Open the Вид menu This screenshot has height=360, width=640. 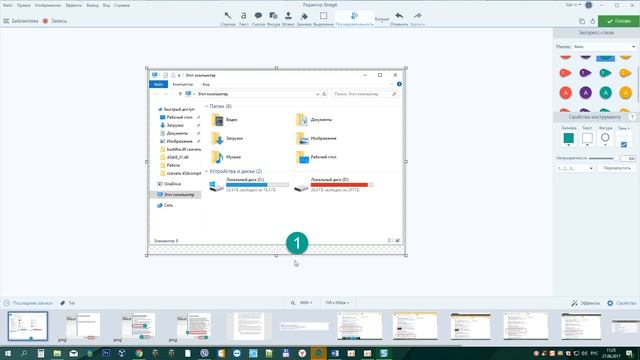click(x=106, y=5)
